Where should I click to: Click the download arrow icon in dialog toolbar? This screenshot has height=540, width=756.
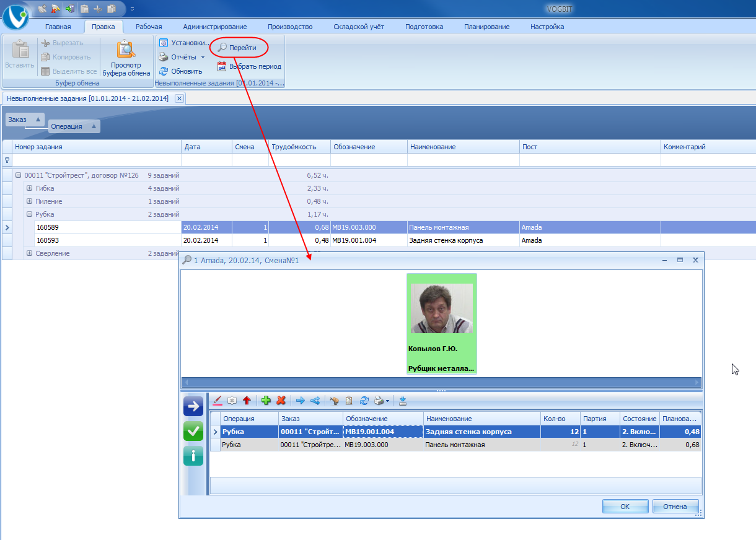tap(403, 401)
